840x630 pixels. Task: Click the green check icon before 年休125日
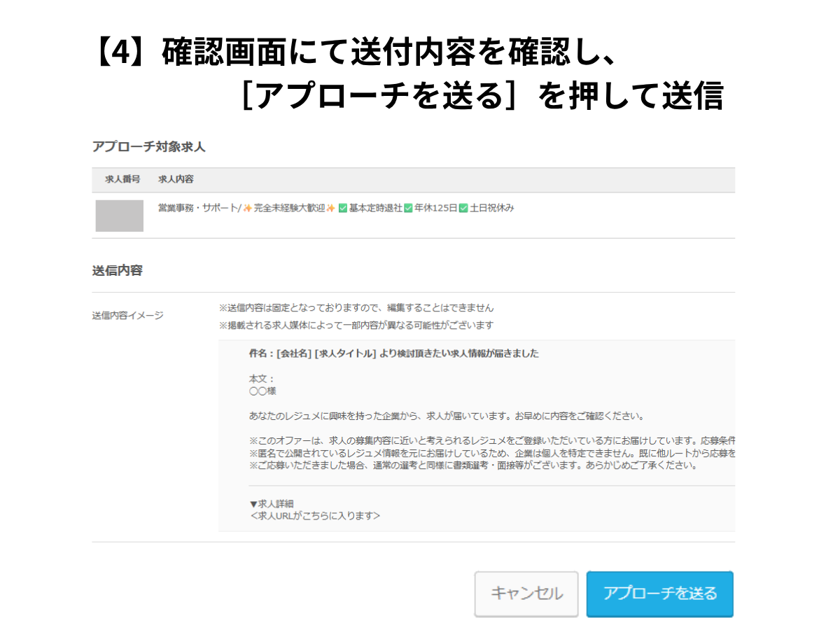tap(408, 208)
